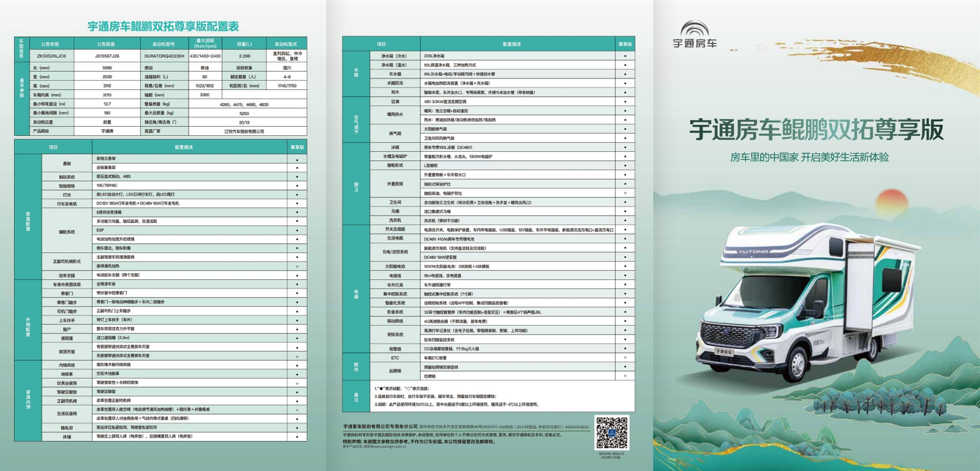The height and width of the screenshot is (471, 980).
Task: Click curb weight values 4260, 4475, 4680, 4830
Action: (x=244, y=104)
